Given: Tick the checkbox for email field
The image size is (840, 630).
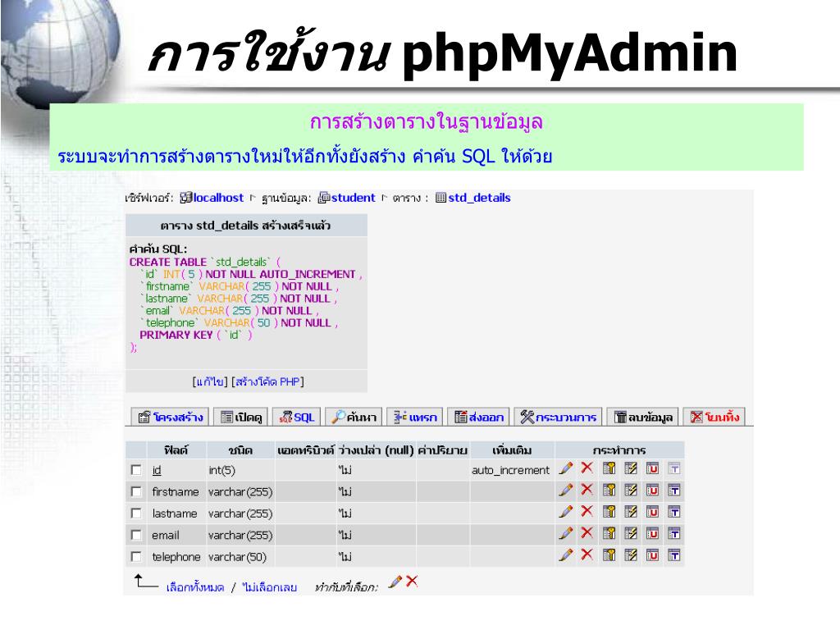Looking at the screenshot, I should (x=136, y=535).
